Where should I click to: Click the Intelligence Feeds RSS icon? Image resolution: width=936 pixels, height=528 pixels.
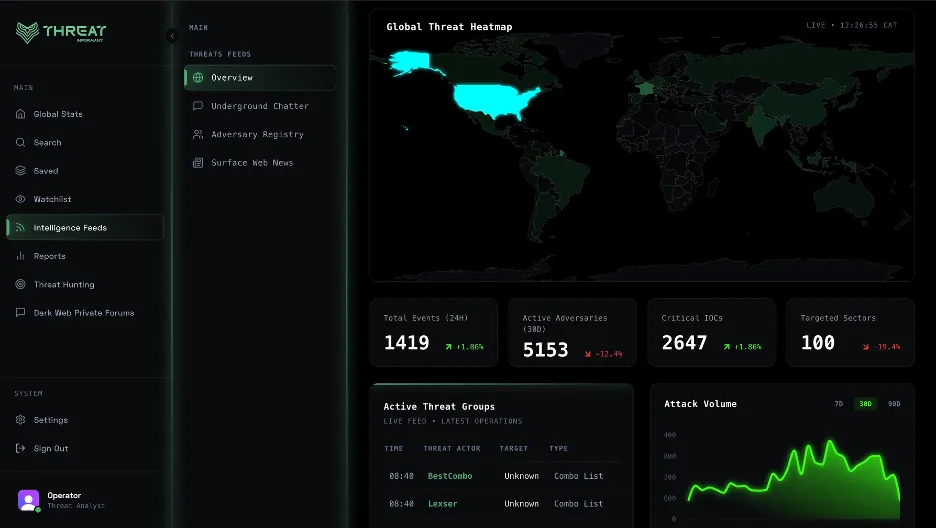tap(20, 227)
